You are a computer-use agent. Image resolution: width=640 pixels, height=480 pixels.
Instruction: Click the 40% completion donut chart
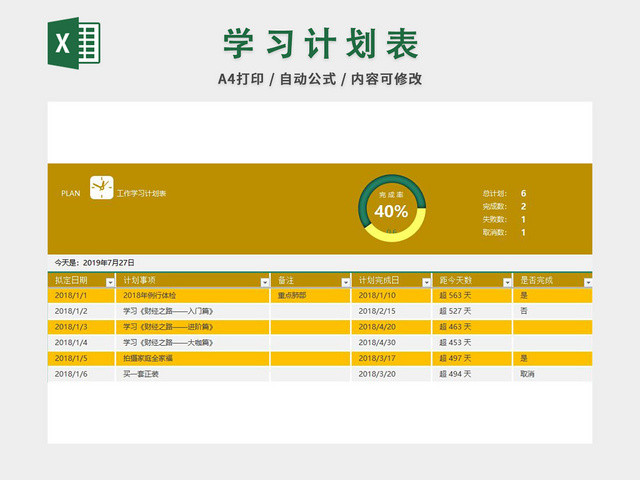pos(392,208)
